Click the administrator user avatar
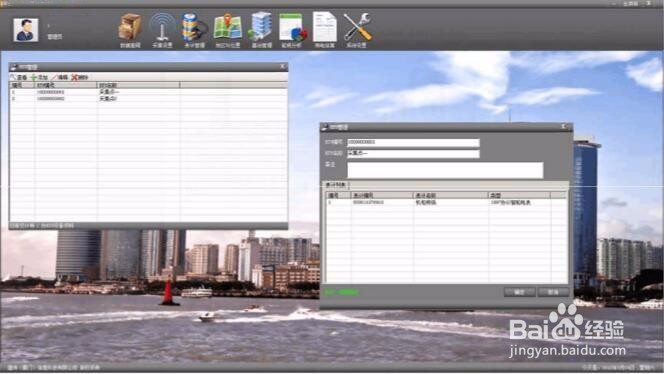Image resolution: width=664 pixels, height=374 pixels. coord(25,30)
